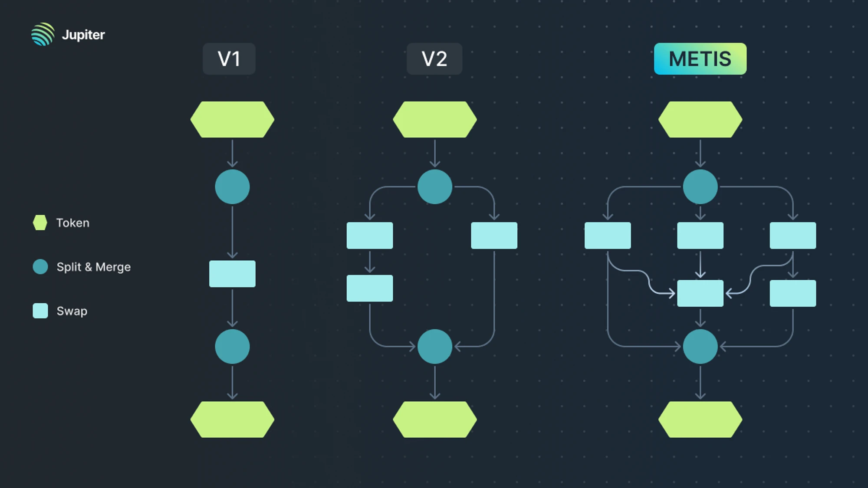The height and width of the screenshot is (488, 868).
Task: Toggle the V2 version label
Action: pyautogui.click(x=434, y=59)
